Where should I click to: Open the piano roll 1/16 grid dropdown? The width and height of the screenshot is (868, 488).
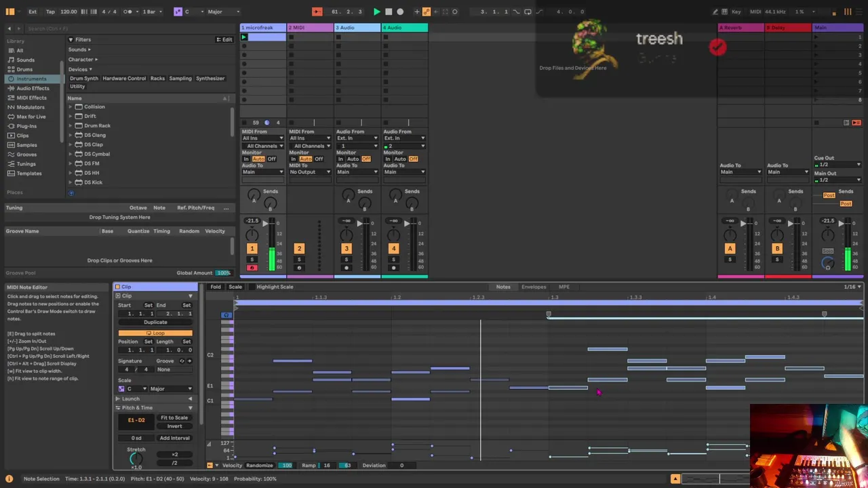click(x=852, y=287)
